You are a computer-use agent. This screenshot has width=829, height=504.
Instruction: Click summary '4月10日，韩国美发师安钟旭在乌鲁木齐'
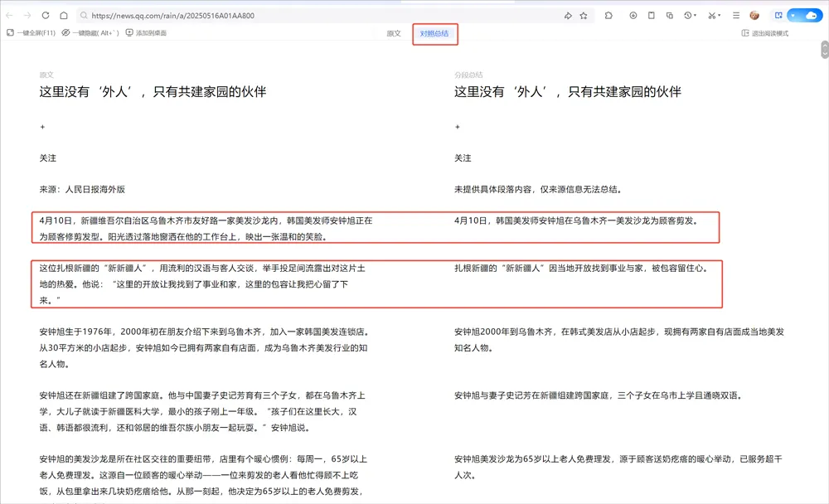coord(578,220)
